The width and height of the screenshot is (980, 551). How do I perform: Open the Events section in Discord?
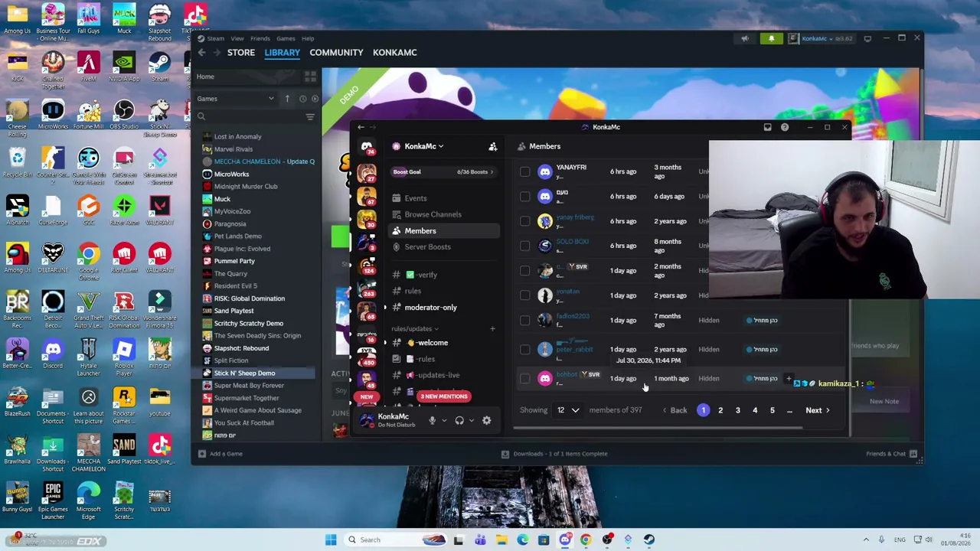(444, 198)
